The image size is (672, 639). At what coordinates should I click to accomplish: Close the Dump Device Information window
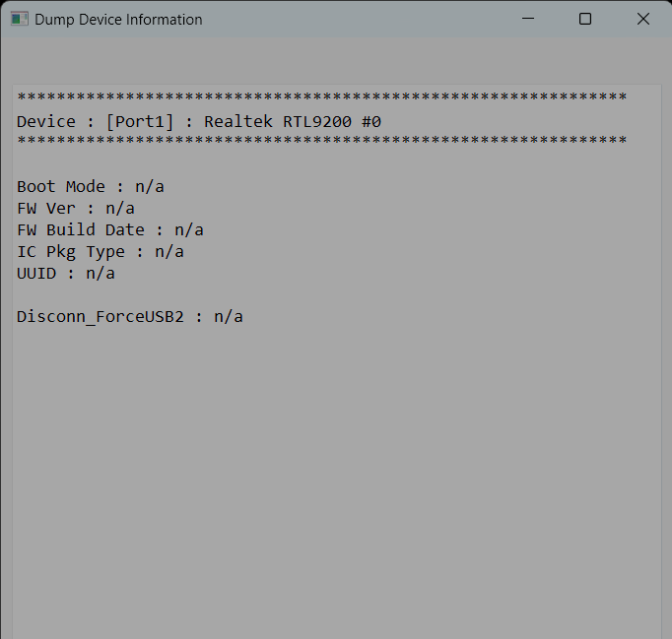click(x=642, y=19)
